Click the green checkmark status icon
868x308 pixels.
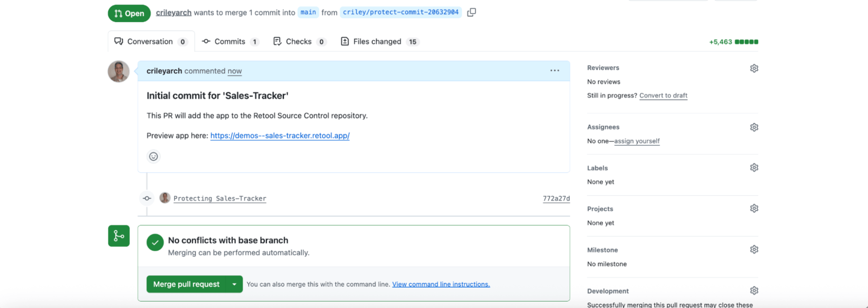coord(155,243)
